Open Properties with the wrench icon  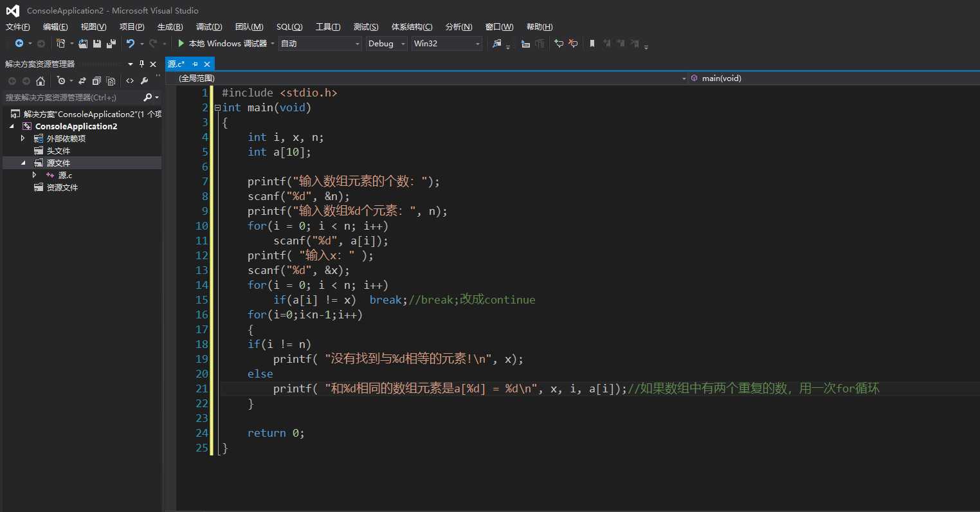click(144, 81)
